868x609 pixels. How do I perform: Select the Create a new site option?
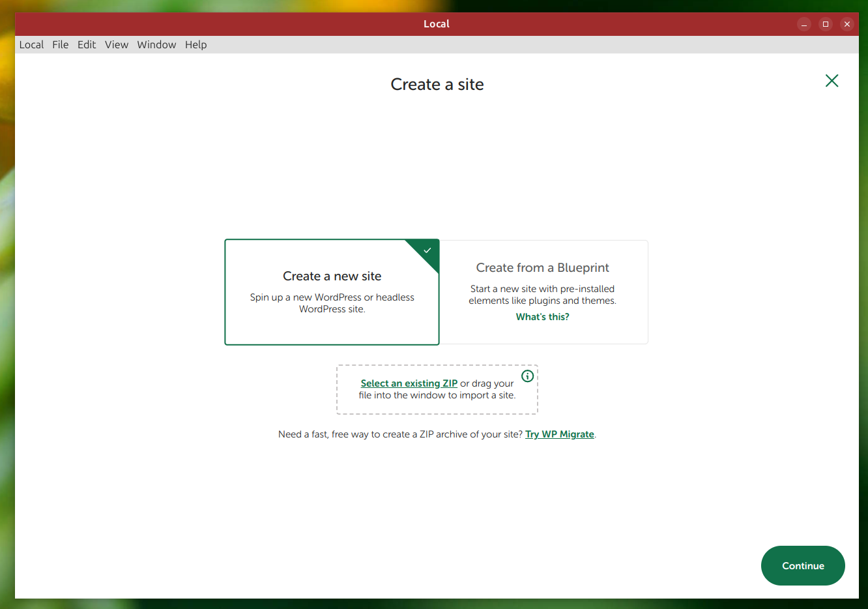click(x=332, y=292)
